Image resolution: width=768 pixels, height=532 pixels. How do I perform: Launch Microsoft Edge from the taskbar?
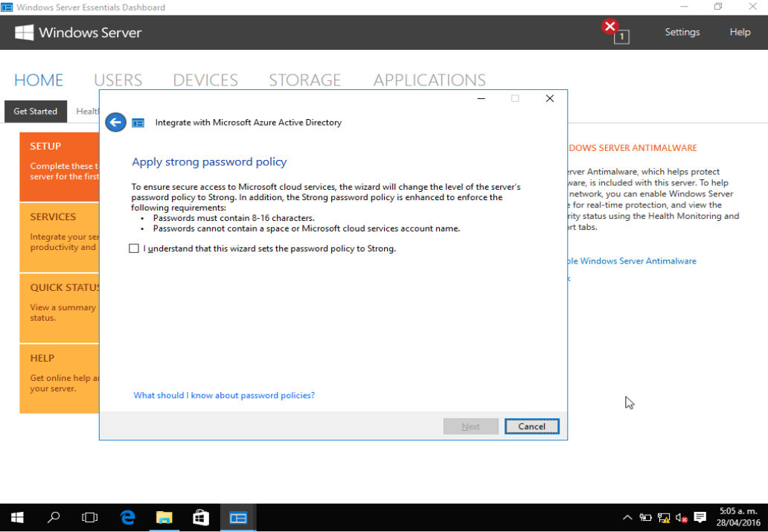pos(127,516)
